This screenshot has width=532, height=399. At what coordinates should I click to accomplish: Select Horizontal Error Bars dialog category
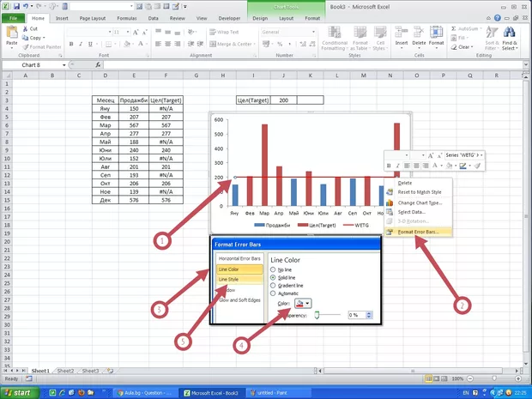(239, 258)
